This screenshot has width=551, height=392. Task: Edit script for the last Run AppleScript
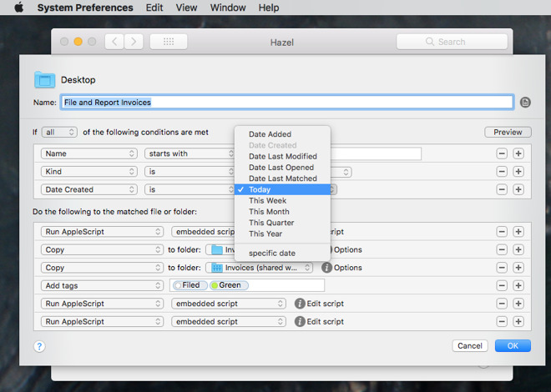[x=319, y=321]
